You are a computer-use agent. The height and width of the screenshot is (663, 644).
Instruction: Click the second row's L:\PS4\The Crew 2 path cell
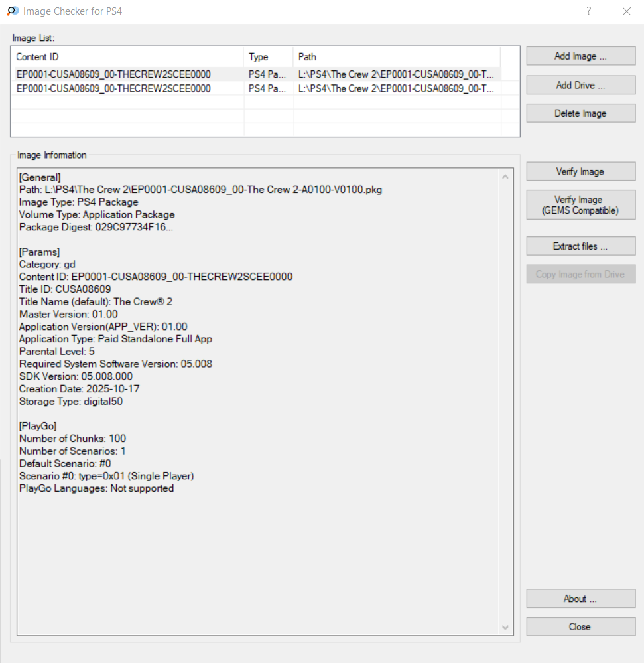(x=396, y=88)
